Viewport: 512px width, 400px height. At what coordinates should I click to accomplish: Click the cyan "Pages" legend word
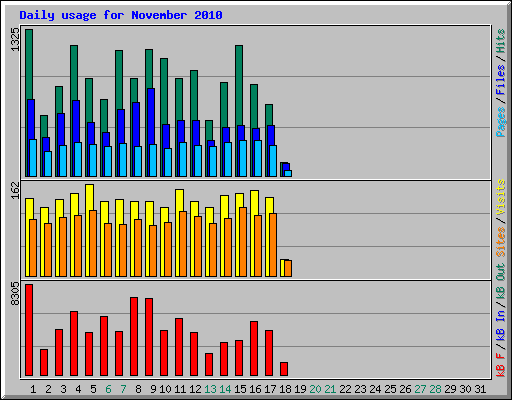click(501, 122)
